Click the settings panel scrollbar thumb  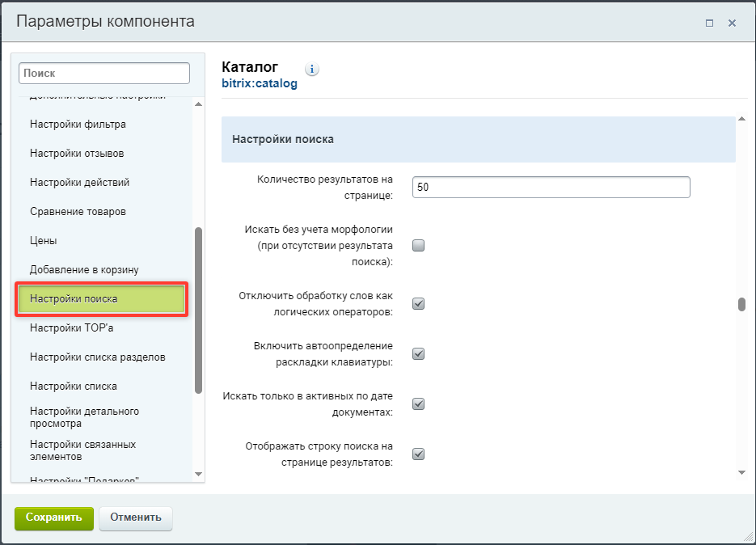(x=742, y=304)
